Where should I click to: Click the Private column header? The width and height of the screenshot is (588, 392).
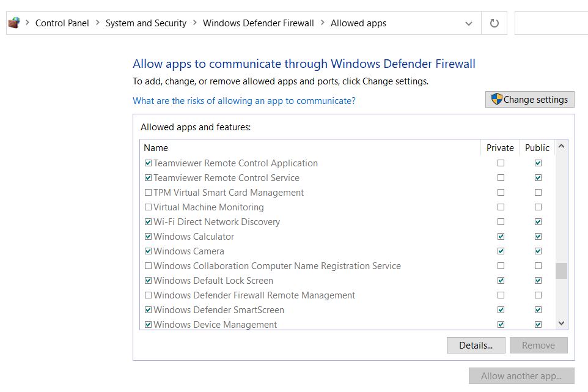click(500, 148)
